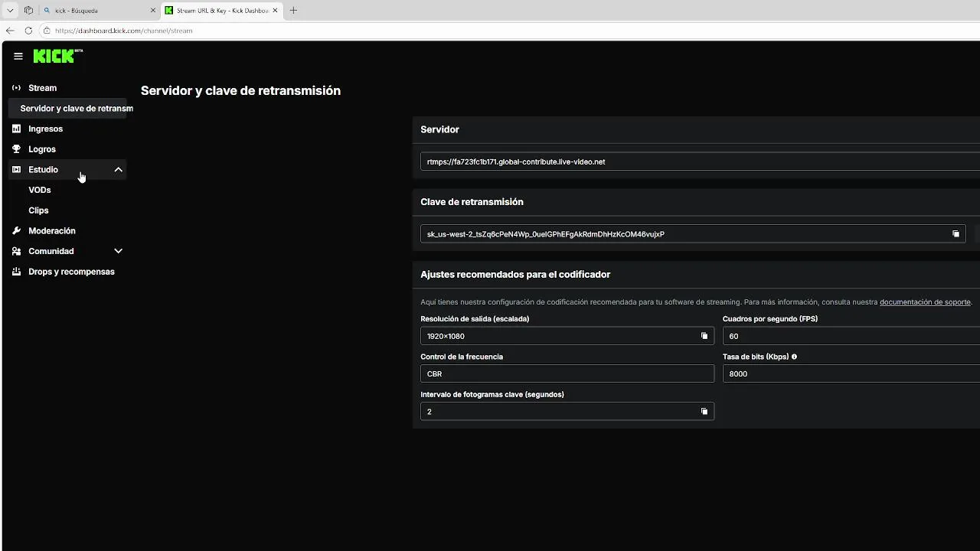Click the Logros trophy icon
The width and height of the screenshot is (980, 551).
[16, 149]
